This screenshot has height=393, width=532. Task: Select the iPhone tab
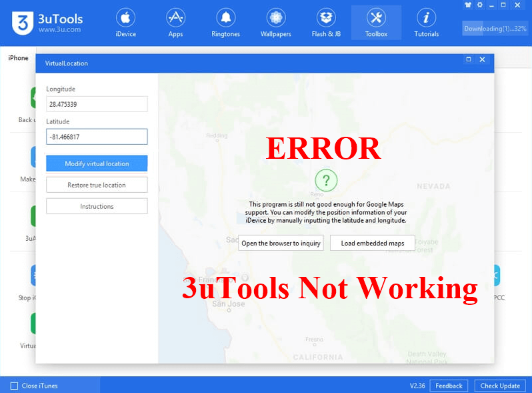(x=18, y=58)
